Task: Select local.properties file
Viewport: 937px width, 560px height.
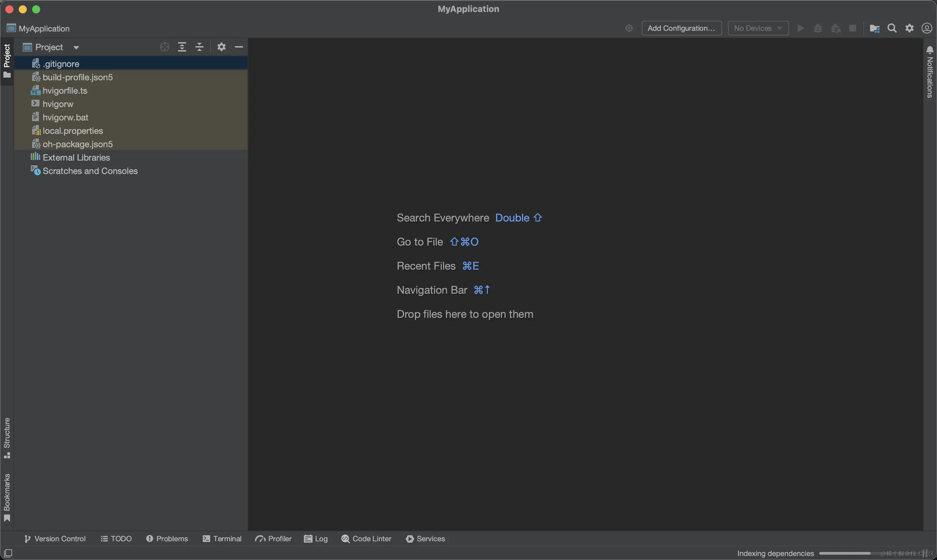Action: point(131,131)
